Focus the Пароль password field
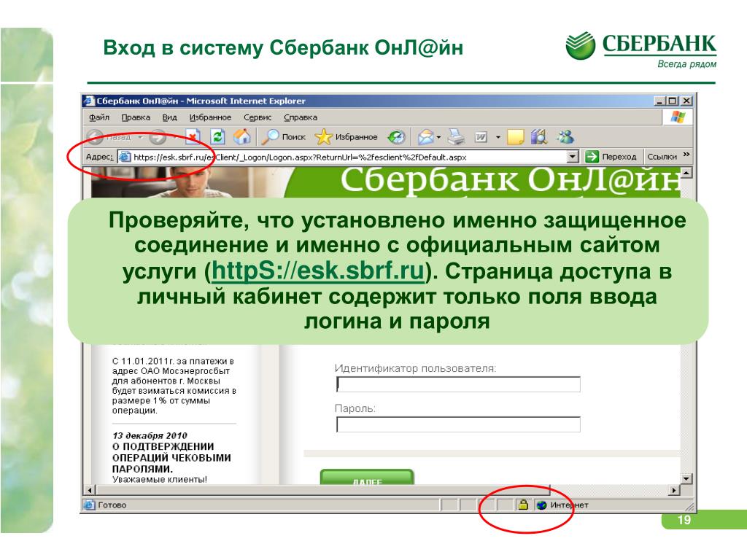The image size is (747, 560). [458, 424]
